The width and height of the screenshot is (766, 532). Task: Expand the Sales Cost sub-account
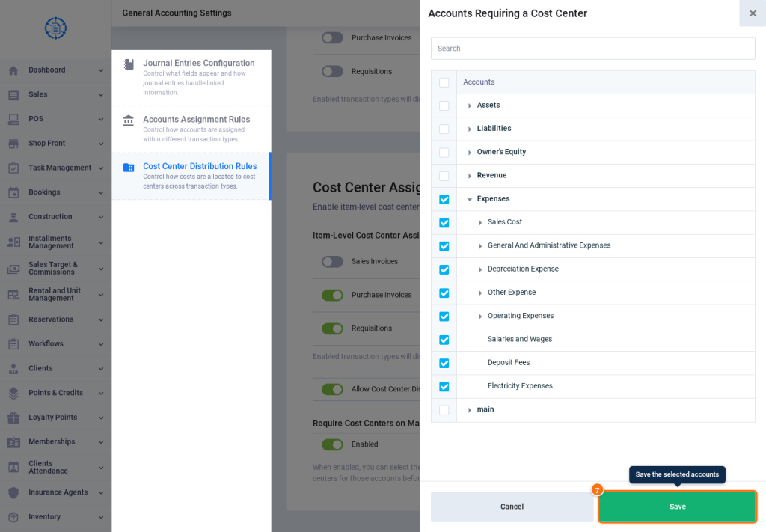[x=480, y=223]
